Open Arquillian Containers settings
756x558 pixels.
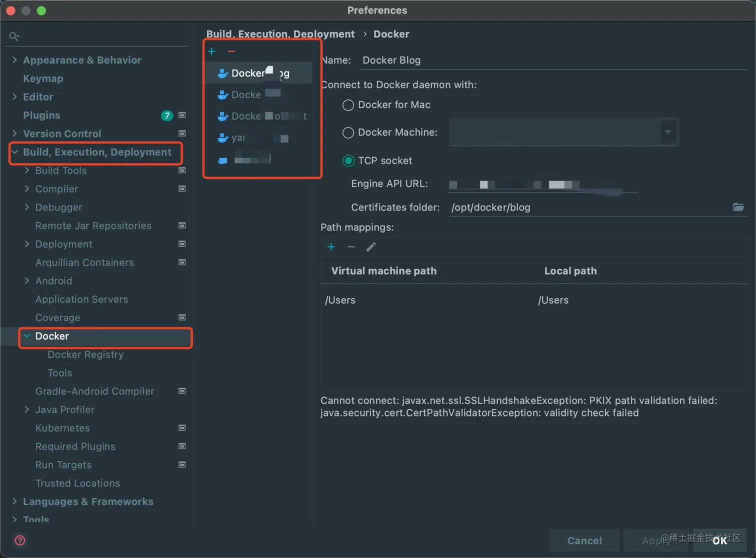coord(84,262)
